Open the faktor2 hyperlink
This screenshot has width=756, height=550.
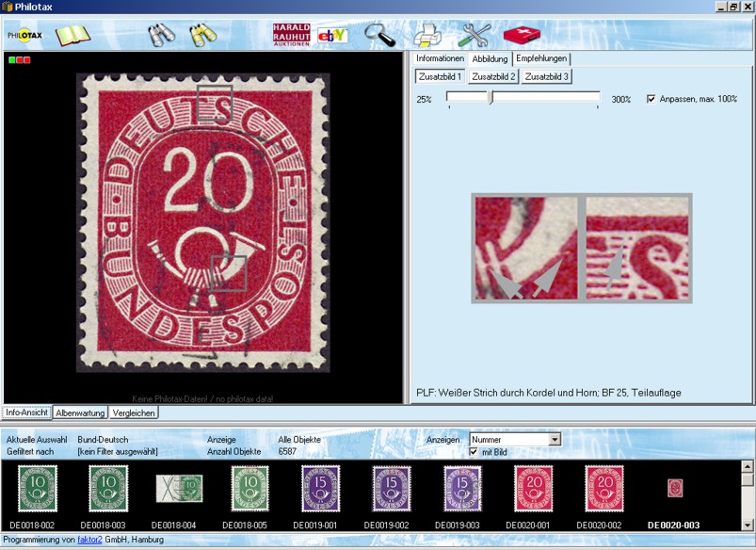(x=88, y=540)
